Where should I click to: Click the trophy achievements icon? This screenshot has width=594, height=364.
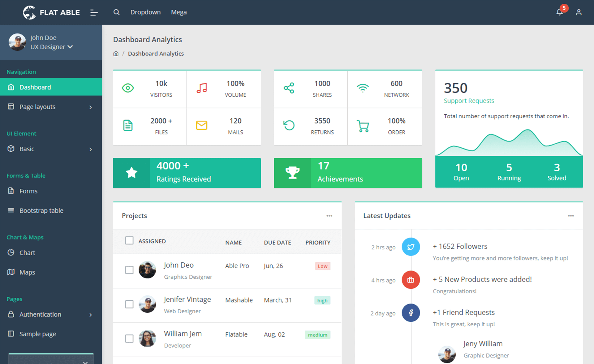pos(292,172)
